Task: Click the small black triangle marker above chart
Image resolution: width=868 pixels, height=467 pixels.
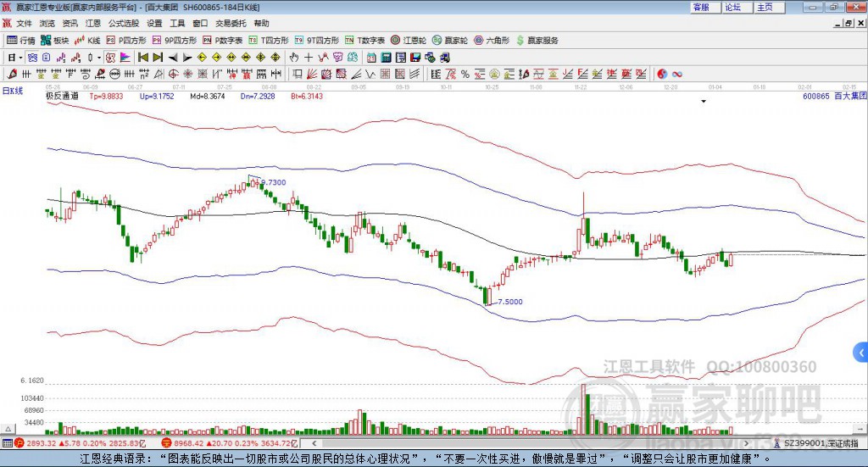Action: (x=704, y=101)
